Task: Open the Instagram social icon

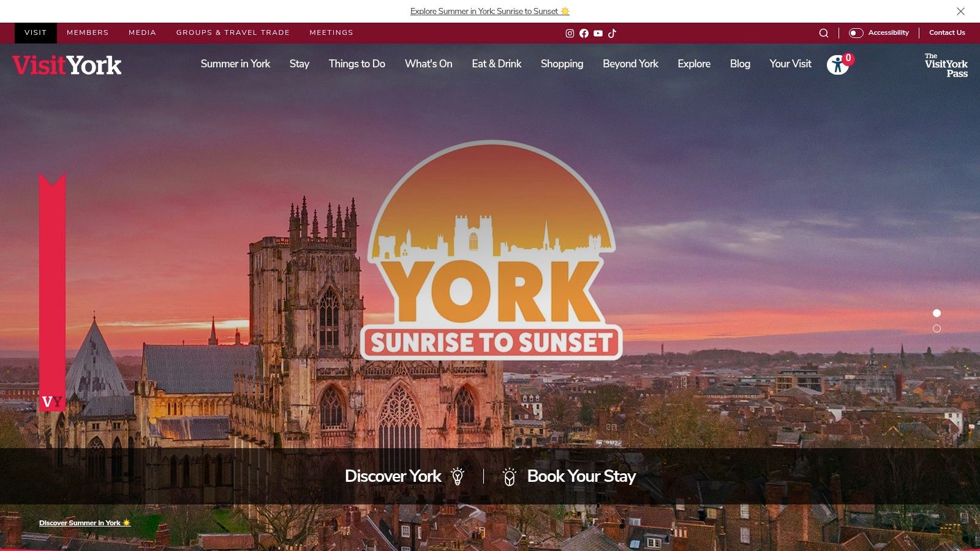Action: click(570, 33)
